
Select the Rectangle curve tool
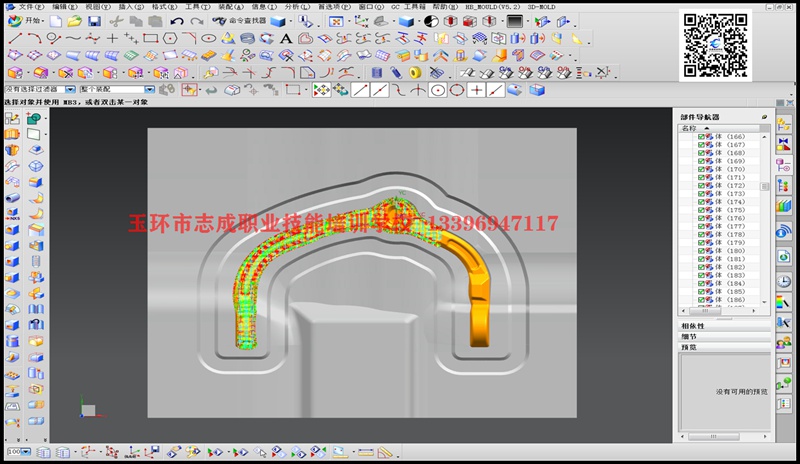pyautogui.click(x=151, y=38)
